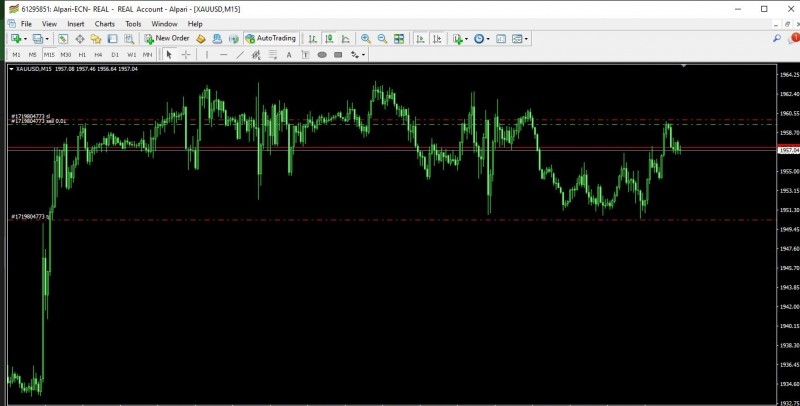Viewport: 800px width, 406px height.
Task: Switch chart to line chart mode
Action: click(345, 39)
